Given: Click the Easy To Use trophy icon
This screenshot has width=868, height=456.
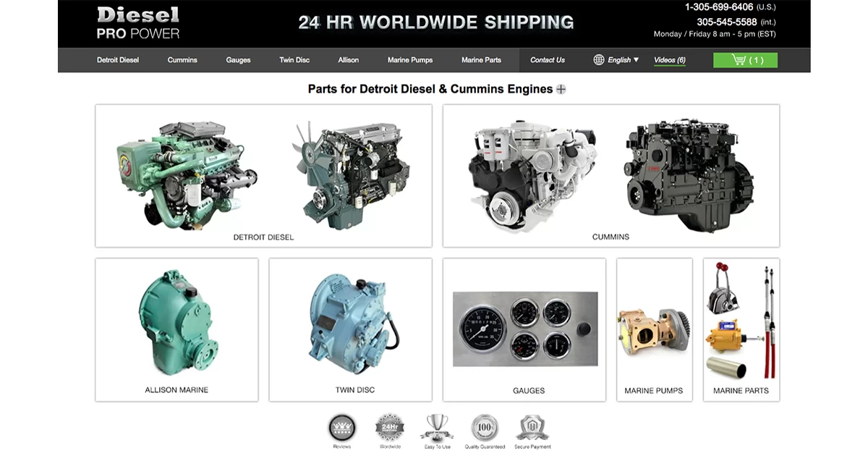Looking at the screenshot, I should coord(437,427).
